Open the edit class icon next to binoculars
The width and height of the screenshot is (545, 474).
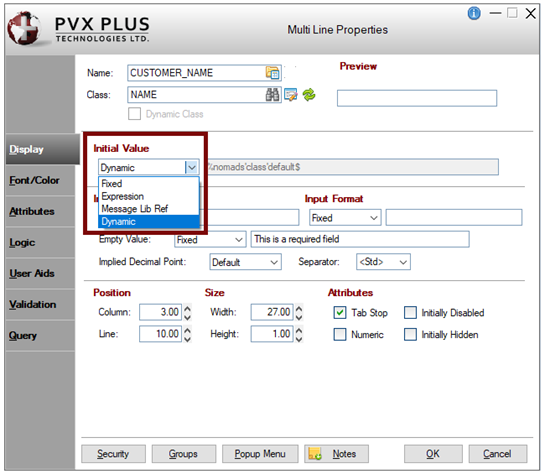(x=291, y=95)
